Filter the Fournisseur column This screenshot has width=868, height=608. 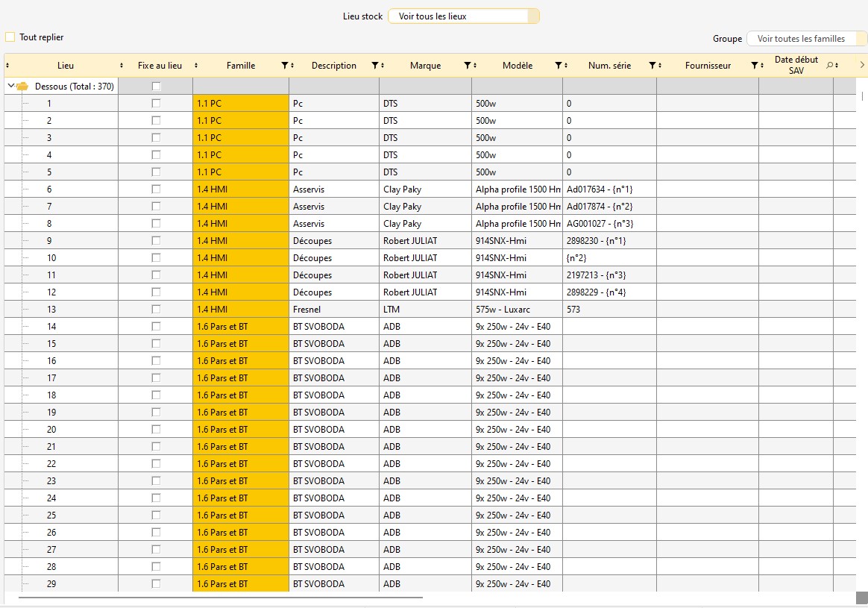coord(754,66)
